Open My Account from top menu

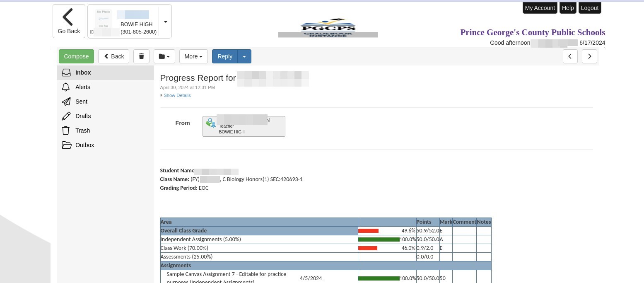540,8
